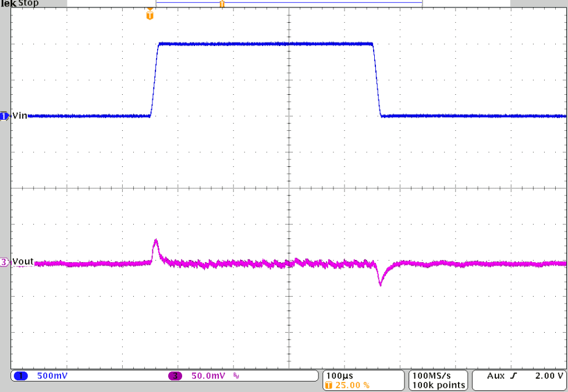Open the 100µs horizontal scale readout
The image size is (568, 392).
click(340, 376)
